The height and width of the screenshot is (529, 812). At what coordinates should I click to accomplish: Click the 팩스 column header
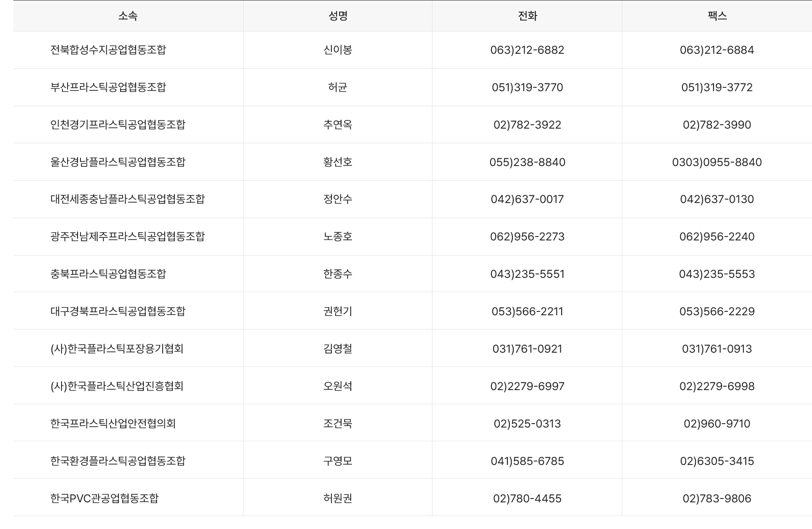(717, 16)
